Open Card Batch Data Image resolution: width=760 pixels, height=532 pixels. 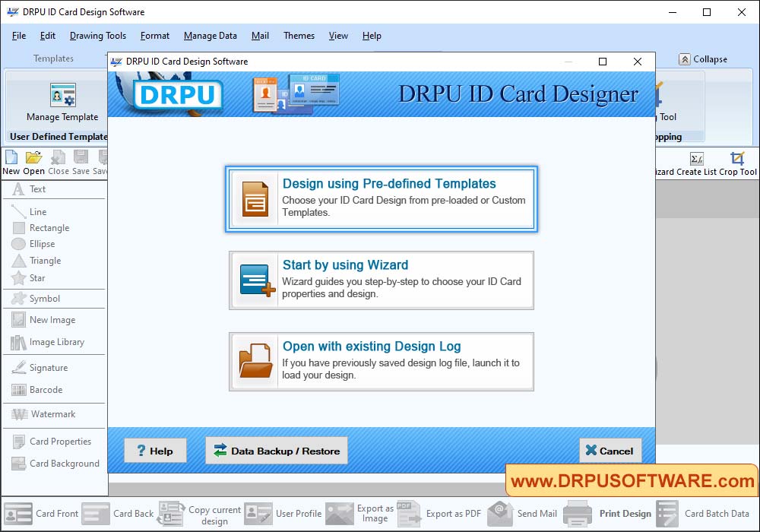click(x=703, y=514)
